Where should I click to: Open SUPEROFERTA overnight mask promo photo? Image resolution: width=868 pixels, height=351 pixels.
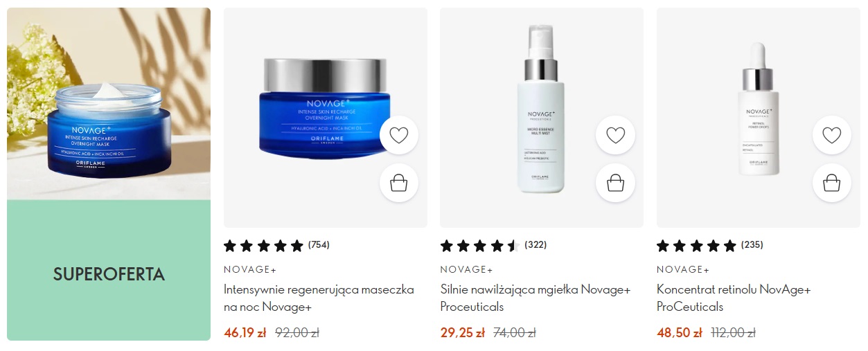(x=109, y=104)
